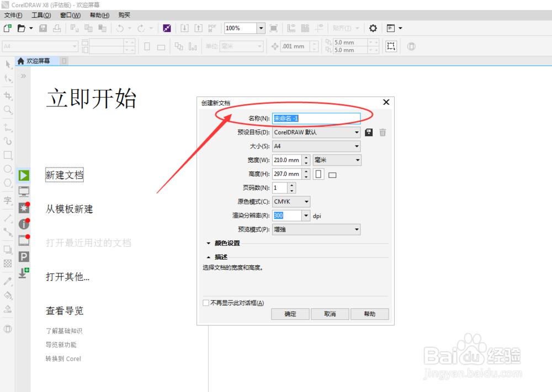Open the units 毫米 dropdown in dialog
Viewport: 552px width, 392px height.
point(337,160)
